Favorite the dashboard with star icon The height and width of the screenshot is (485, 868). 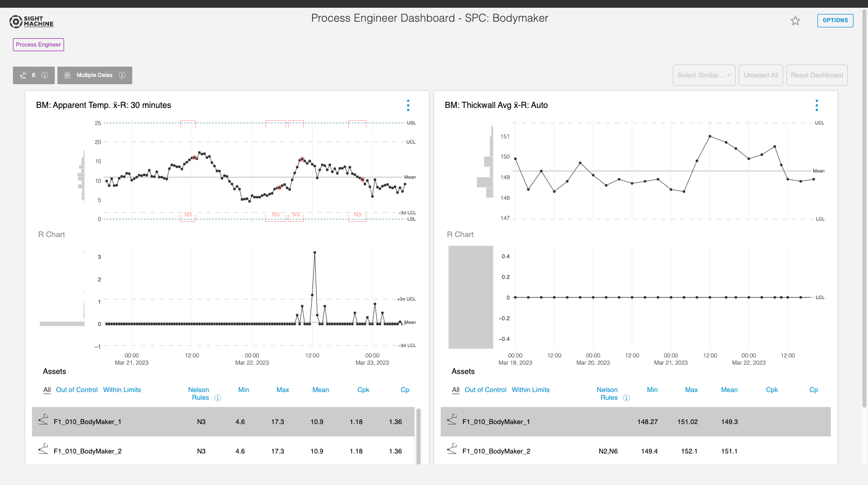tap(795, 21)
